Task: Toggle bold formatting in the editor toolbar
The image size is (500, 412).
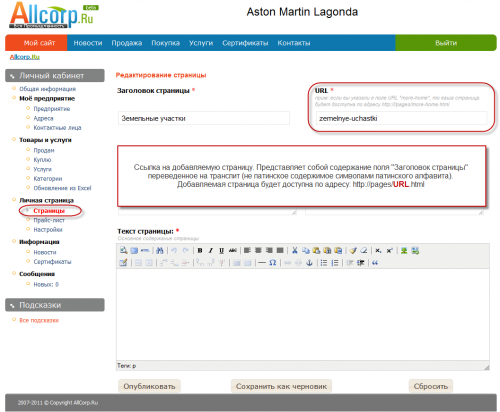Action: click(x=200, y=251)
